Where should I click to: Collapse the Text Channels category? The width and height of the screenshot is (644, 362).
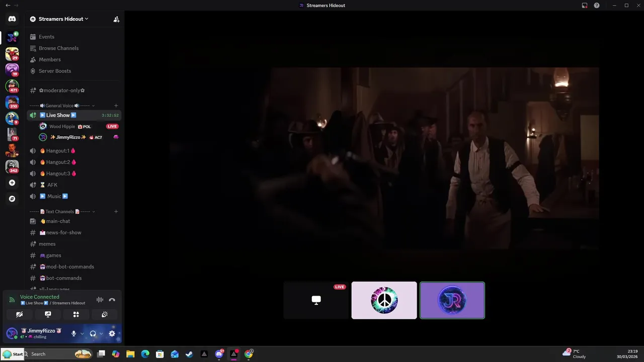[62, 212]
